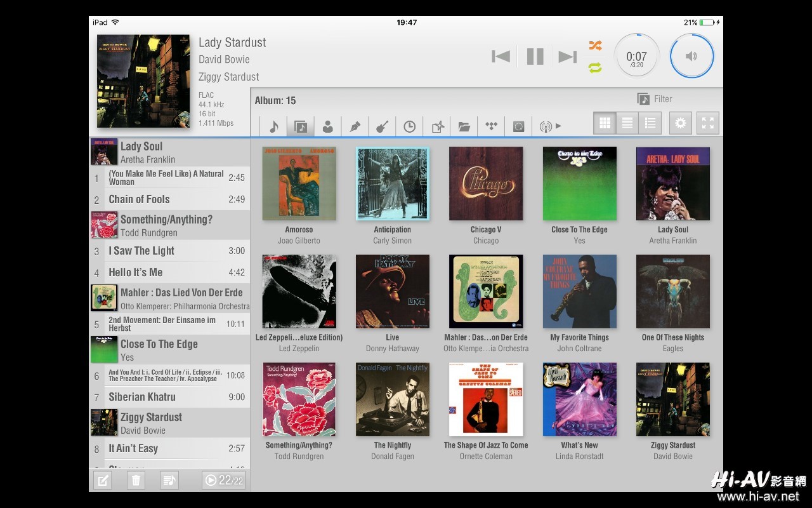Image resolution: width=812 pixels, height=508 pixels.
Task: Select Ziggy Stardust playlist album header
Action: 169,423
